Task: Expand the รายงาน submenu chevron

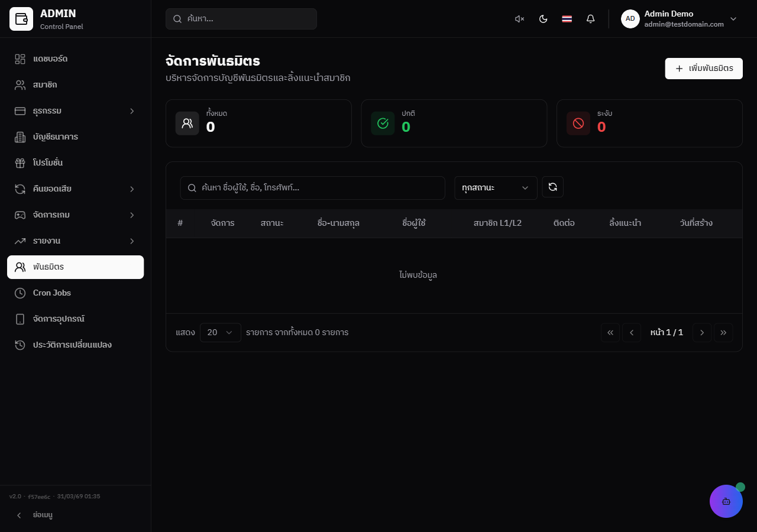Action: click(x=132, y=241)
